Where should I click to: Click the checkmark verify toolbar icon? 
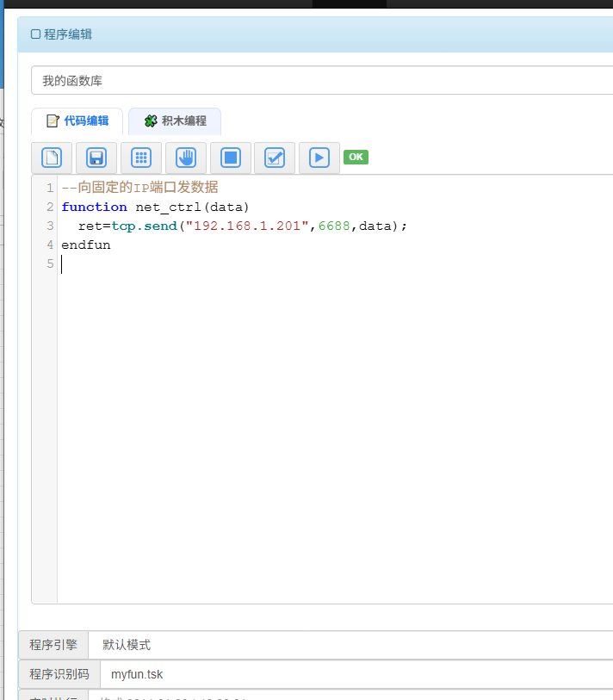point(275,158)
